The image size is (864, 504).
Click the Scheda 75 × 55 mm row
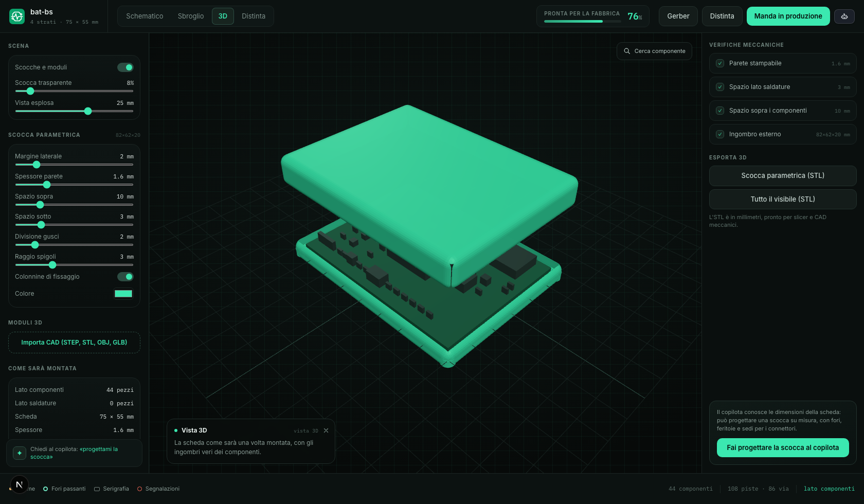click(74, 417)
